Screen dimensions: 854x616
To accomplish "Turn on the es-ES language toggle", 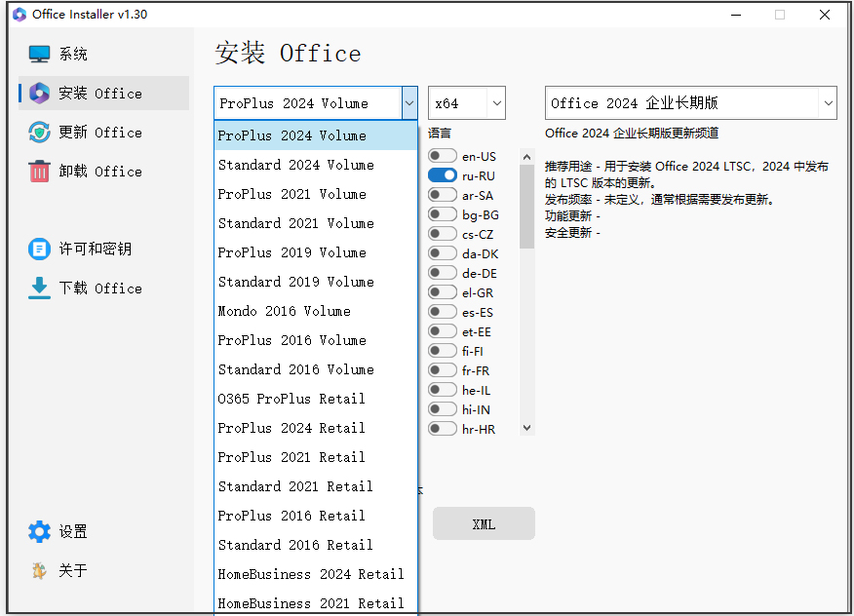I will click(x=443, y=312).
